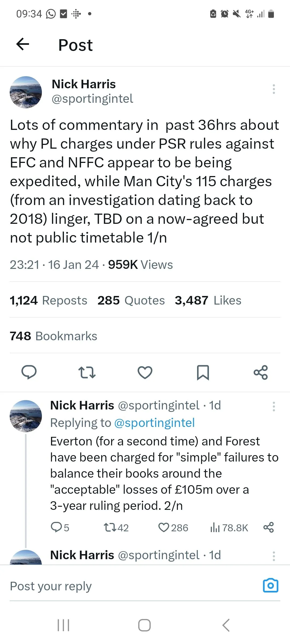The image size is (290, 644).
Task: Repost the main post by Nick Harris
Action: [x=87, y=372]
